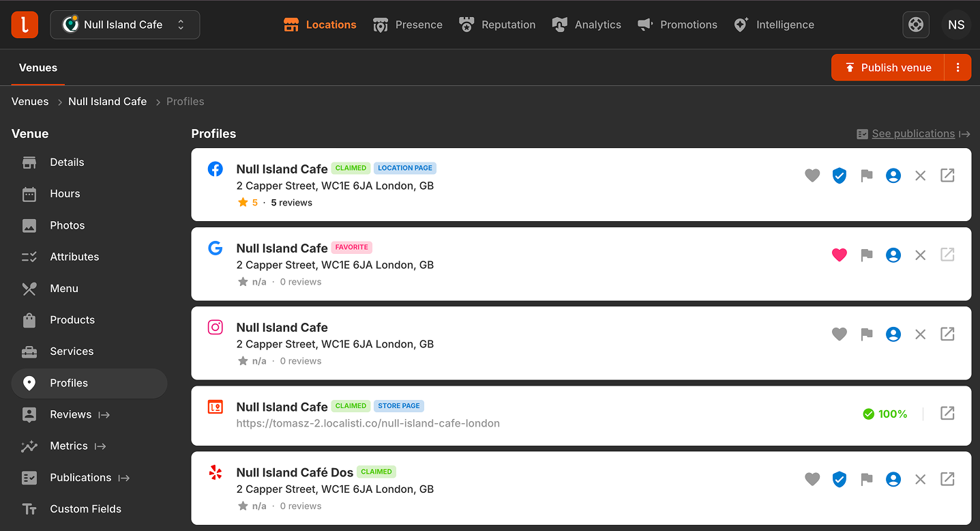This screenshot has height=531, width=980.
Task: Open Services in the venue sidebar
Action: tap(89, 351)
